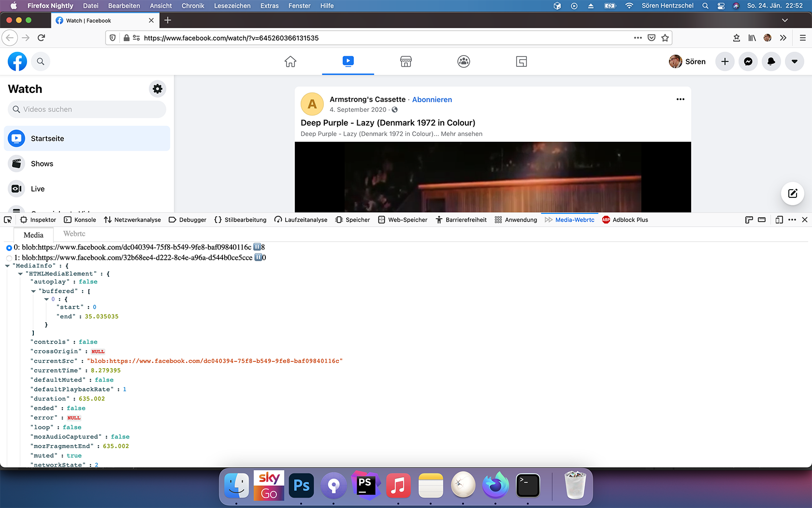The width and height of the screenshot is (812, 508).
Task: Open the notifications bell
Action: coord(771,61)
